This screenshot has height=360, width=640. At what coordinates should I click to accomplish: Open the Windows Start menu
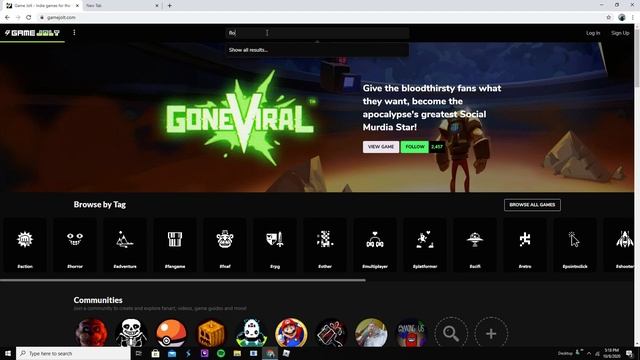click(x=8, y=353)
